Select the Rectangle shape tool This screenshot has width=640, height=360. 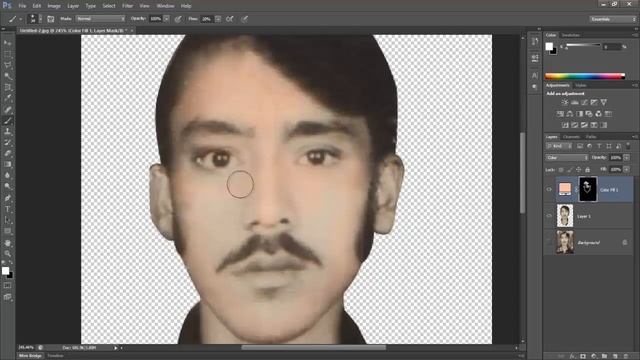(7, 231)
